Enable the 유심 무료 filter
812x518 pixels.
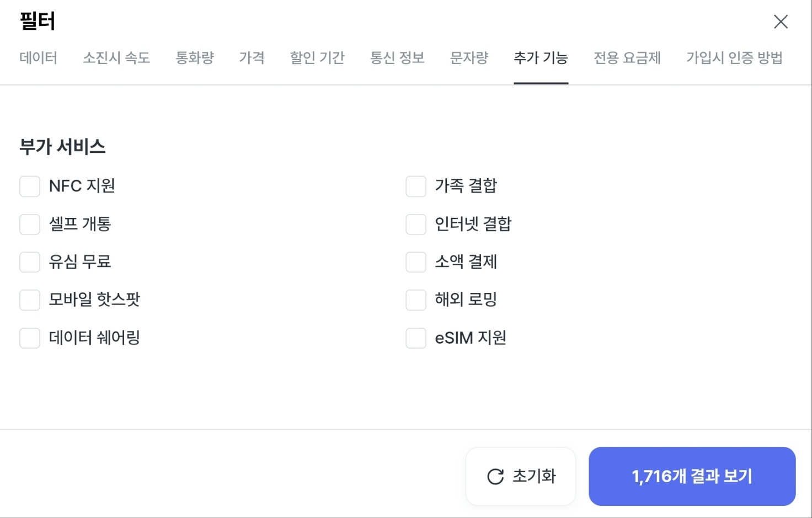click(29, 262)
